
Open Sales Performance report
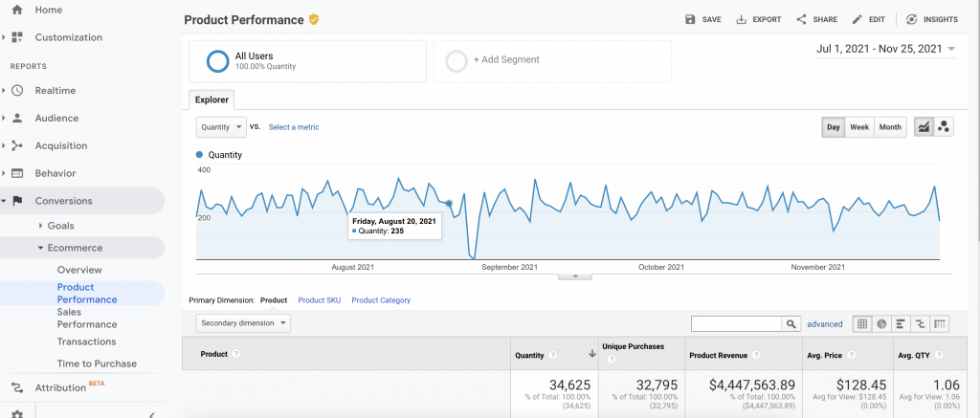(87, 318)
